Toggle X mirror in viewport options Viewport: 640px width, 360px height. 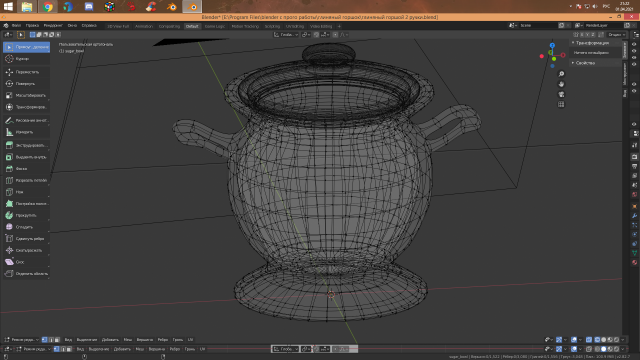[582, 35]
